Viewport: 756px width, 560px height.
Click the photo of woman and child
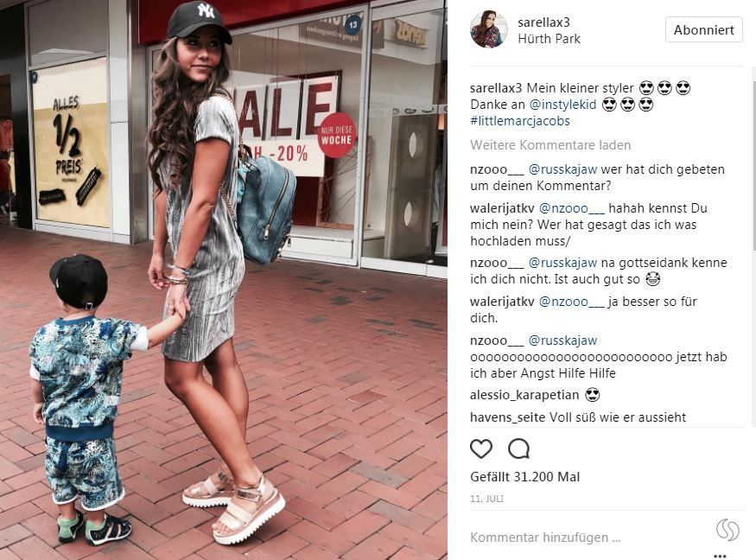pos(223,280)
